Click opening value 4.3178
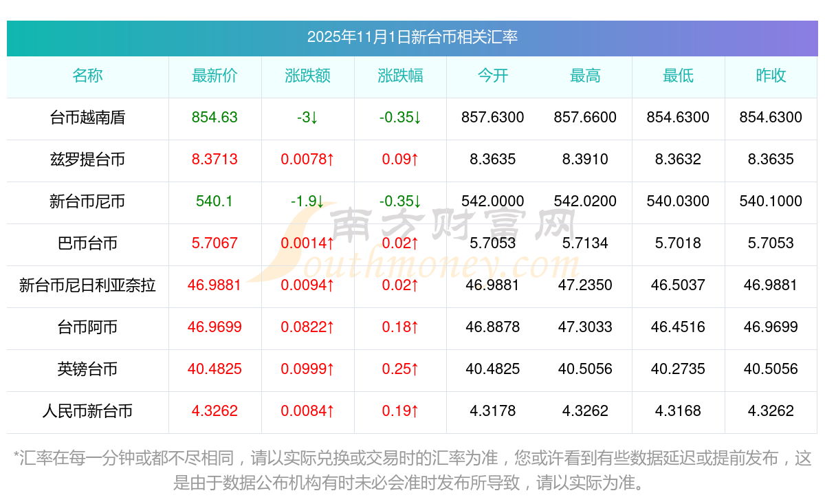Image resolution: width=825 pixels, height=504 pixels. pos(493,411)
